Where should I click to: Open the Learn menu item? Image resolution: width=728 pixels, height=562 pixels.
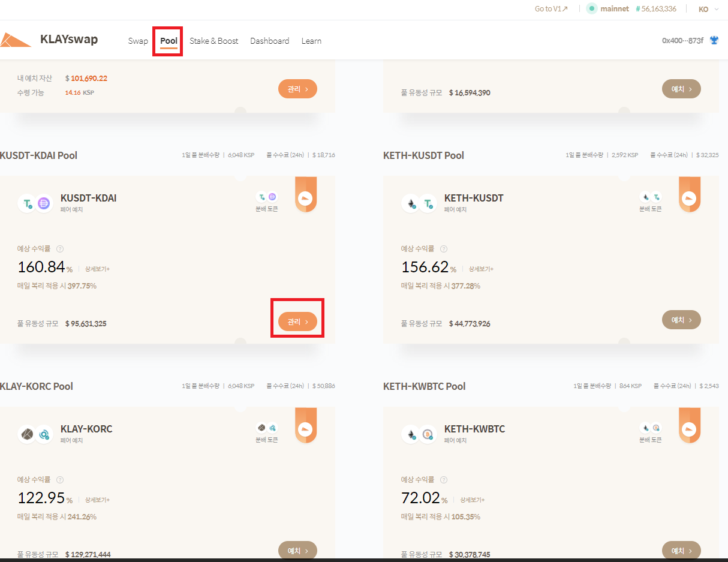pos(311,41)
